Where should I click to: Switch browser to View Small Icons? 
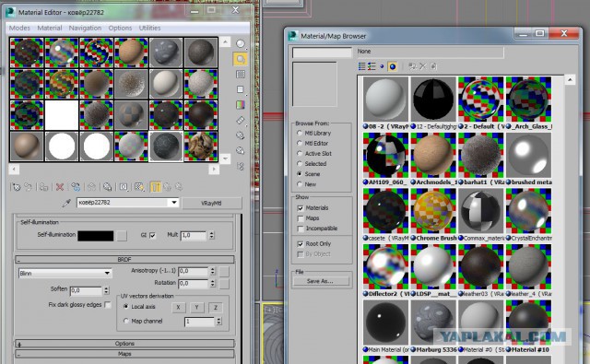(382, 66)
